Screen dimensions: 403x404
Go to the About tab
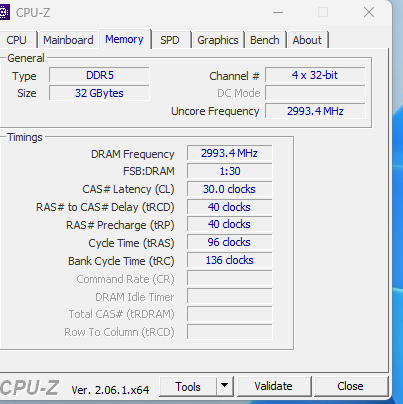[307, 40]
